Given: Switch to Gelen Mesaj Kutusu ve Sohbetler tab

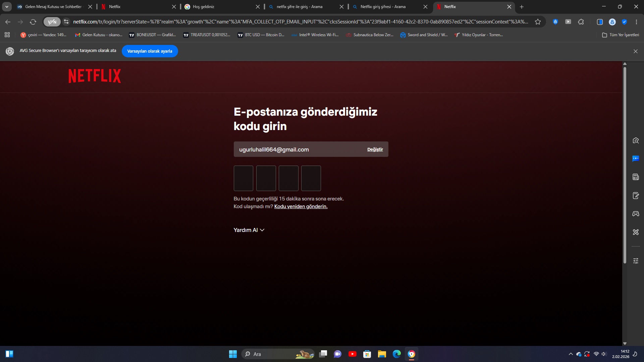Looking at the screenshot, I should [x=53, y=7].
